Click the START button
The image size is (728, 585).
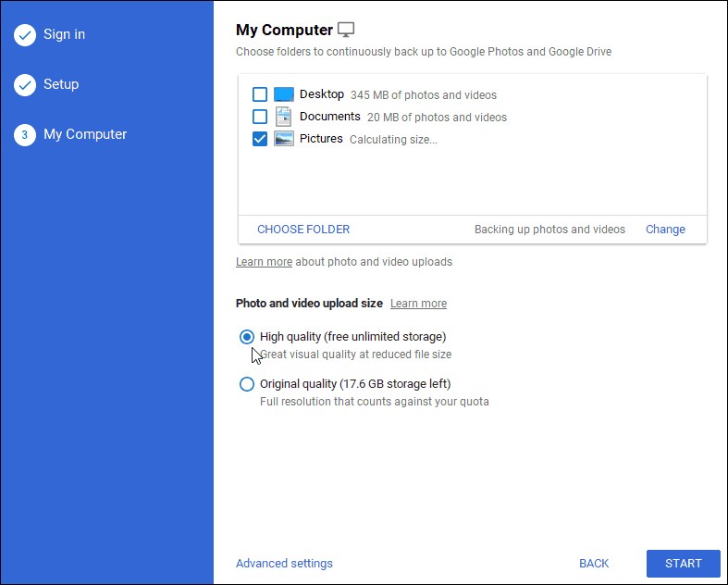[684, 564]
